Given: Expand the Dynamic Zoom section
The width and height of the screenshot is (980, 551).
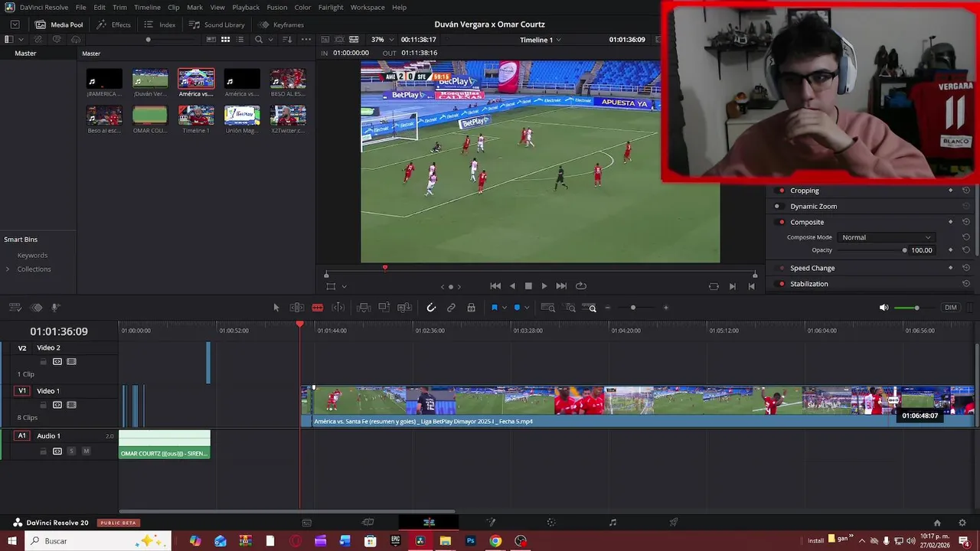Looking at the screenshot, I should [813, 207].
